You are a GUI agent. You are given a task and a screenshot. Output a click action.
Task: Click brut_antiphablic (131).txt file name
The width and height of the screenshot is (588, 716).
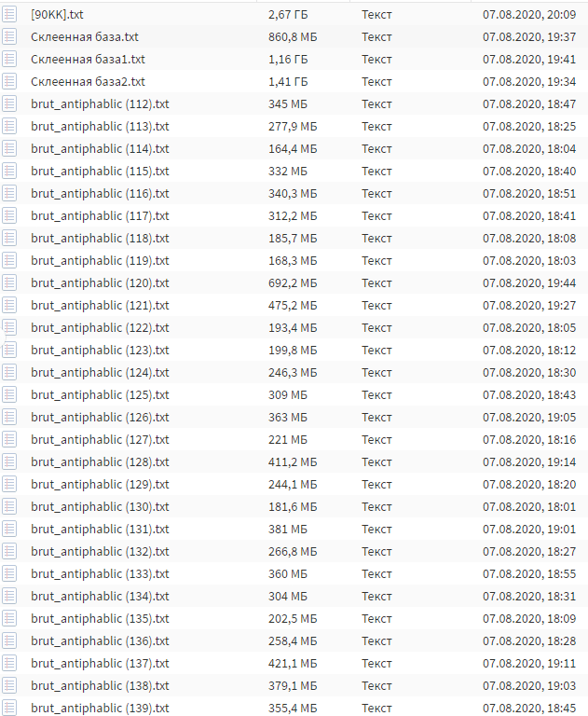[100, 529]
